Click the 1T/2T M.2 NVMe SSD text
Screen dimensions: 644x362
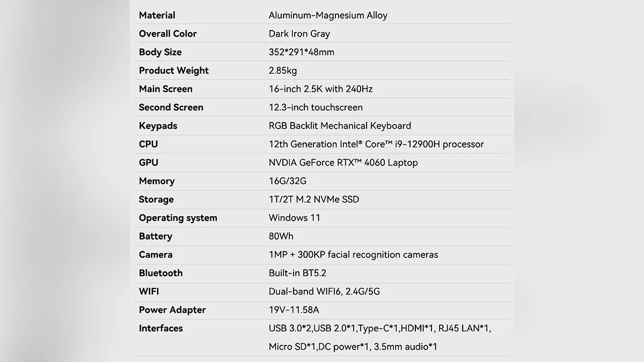(x=313, y=199)
